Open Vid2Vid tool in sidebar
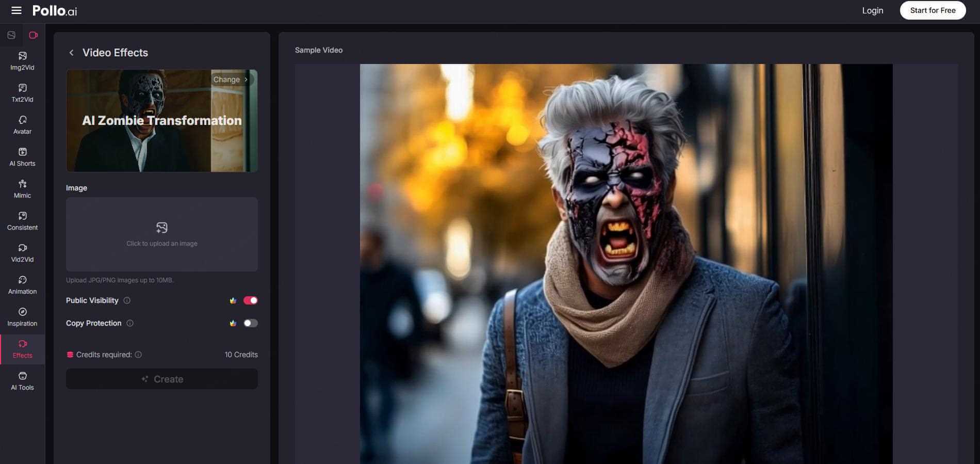980x464 pixels. click(22, 253)
